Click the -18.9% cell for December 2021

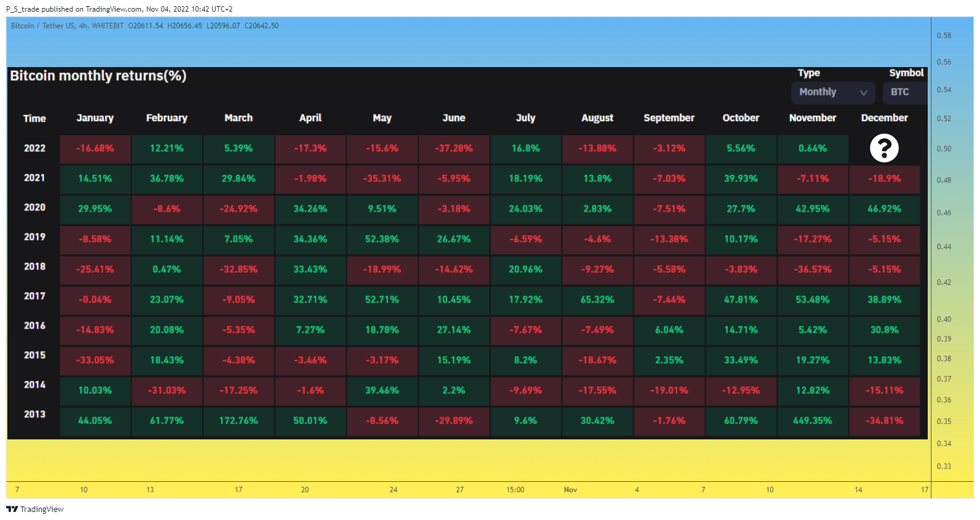pos(884,179)
